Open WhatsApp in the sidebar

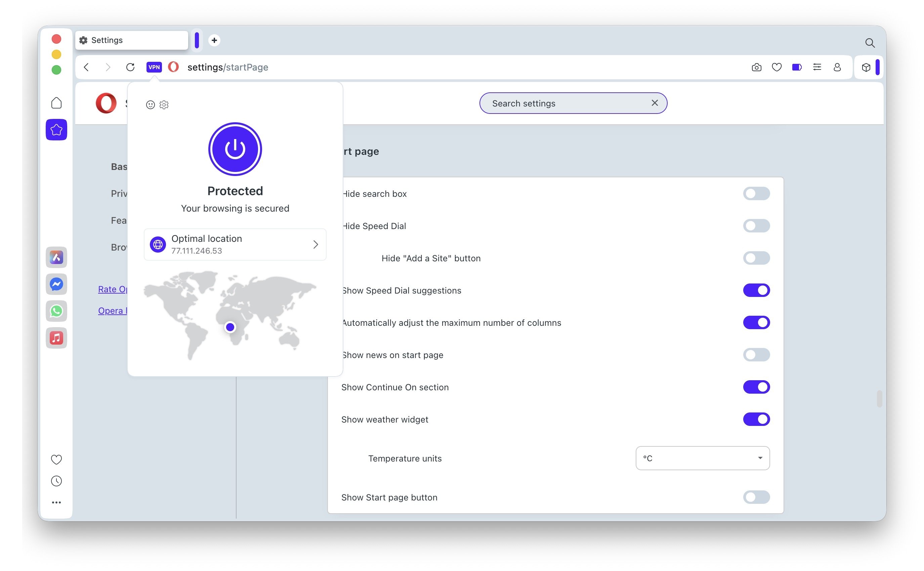(56, 311)
